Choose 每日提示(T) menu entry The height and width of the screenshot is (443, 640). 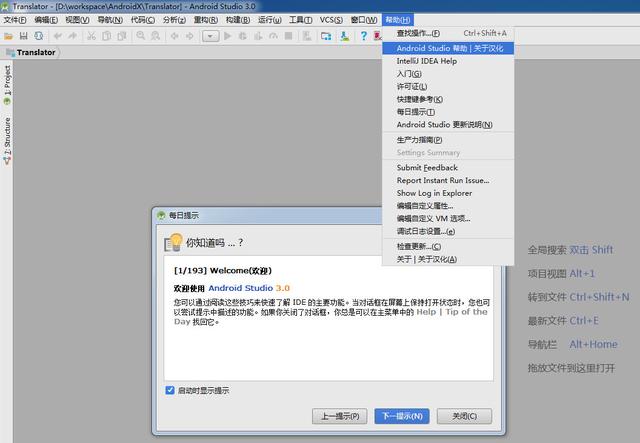click(x=448, y=112)
